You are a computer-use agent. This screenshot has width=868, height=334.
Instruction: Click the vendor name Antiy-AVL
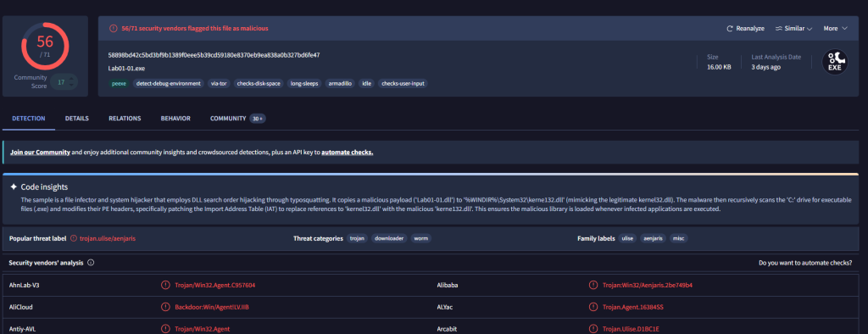coord(23,328)
